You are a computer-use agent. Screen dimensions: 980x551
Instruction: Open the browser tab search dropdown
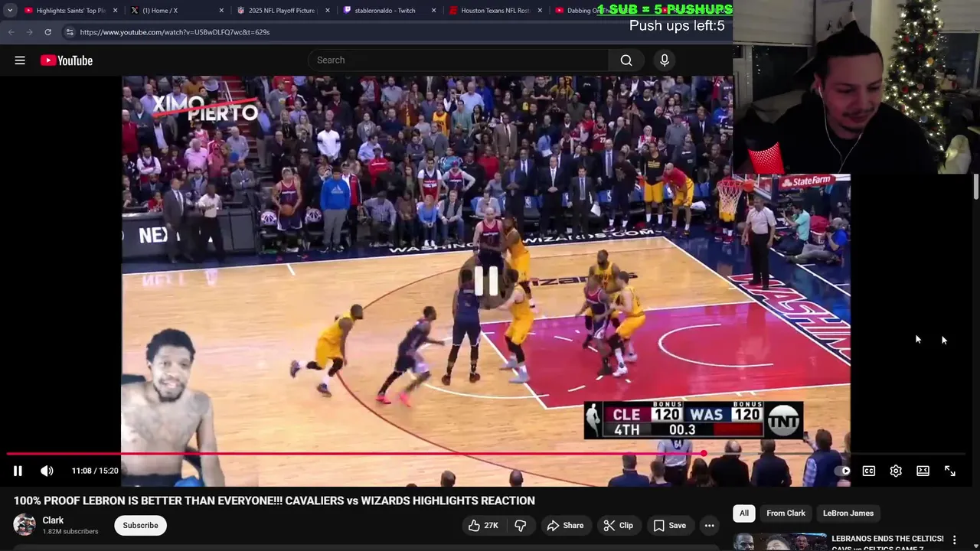coord(10,11)
